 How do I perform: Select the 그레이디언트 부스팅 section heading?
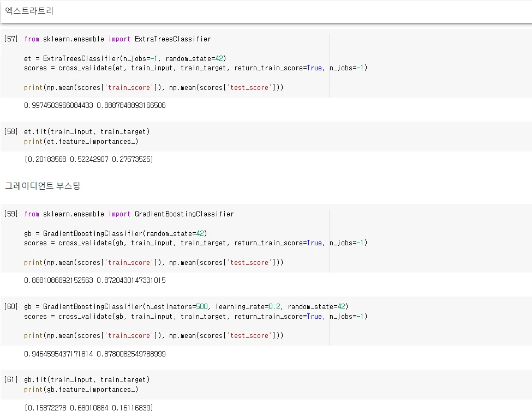(x=43, y=186)
